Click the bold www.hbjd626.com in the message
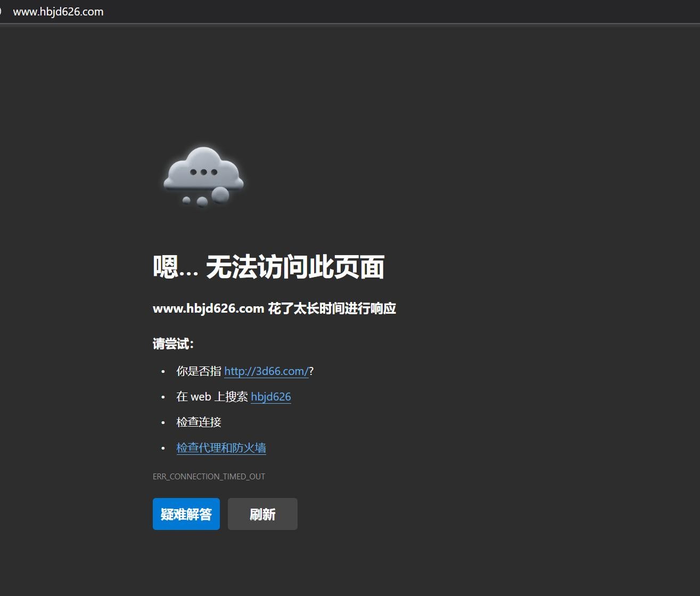Image resolution: width=700 pixels, height=596 pixels. tap(208, 308)
